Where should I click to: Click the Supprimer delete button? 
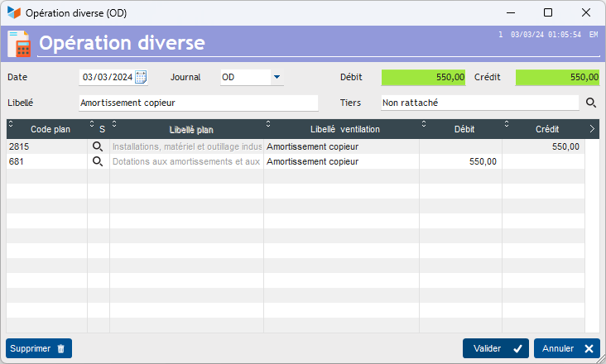click(38, 348)
